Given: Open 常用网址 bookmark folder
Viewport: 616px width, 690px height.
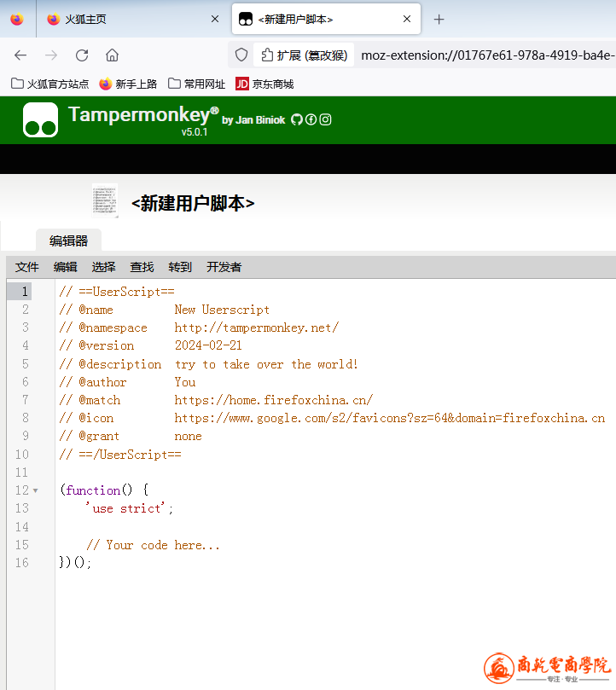Looking at the screenshot, I should [x=197, y=84].
